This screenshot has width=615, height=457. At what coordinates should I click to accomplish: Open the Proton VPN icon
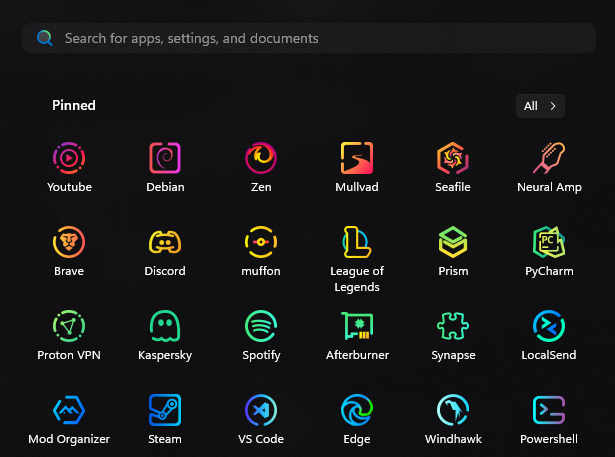point(69,326)
